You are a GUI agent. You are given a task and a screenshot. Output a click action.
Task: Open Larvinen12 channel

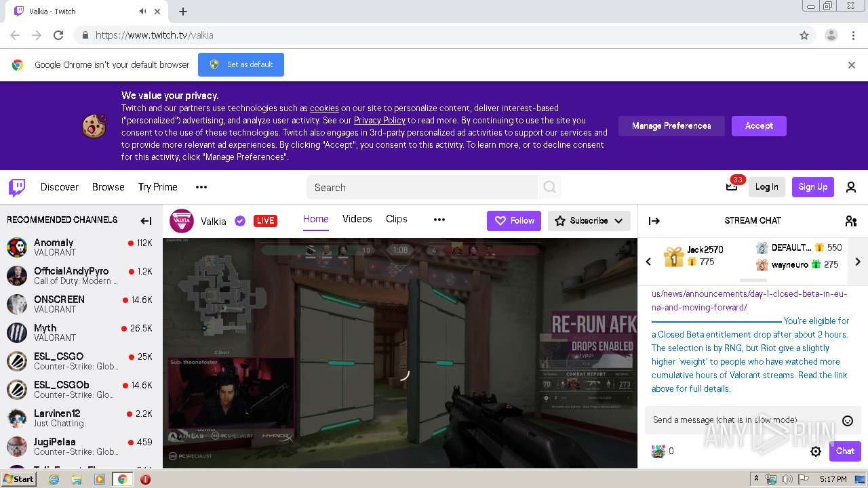click(x=81, y=418)
